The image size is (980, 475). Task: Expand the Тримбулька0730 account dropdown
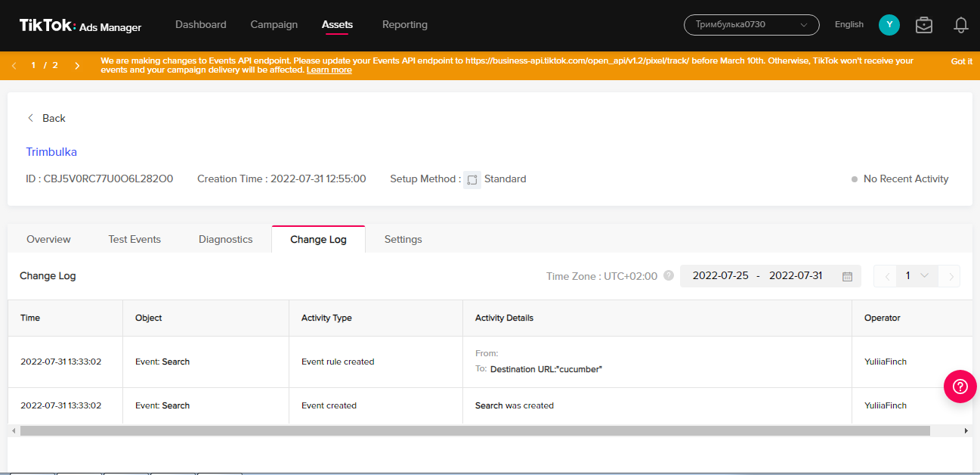(751, 25)
